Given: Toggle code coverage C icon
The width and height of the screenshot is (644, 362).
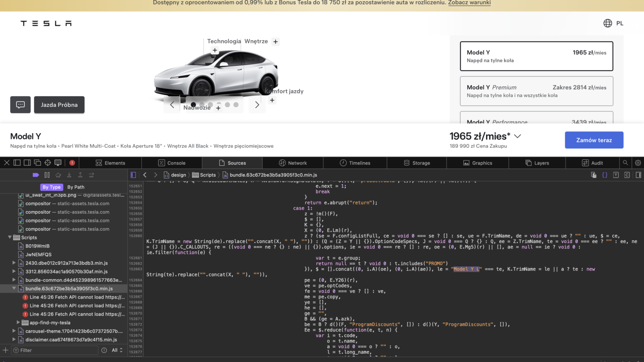Looking at the screenshot, I should pyautogui.click(x=627, y=175).
